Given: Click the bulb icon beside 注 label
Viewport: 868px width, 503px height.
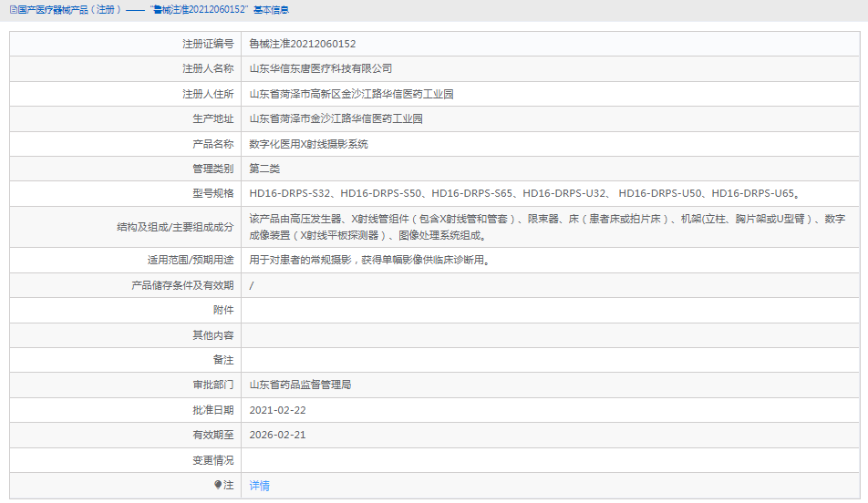Looking at the screenshot, I should pos(218,486).
